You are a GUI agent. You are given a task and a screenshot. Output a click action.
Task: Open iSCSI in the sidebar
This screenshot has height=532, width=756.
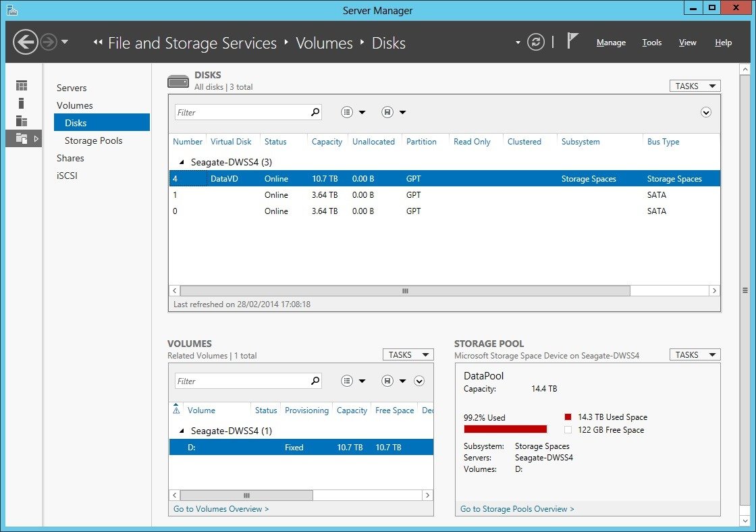pos(67,176)
